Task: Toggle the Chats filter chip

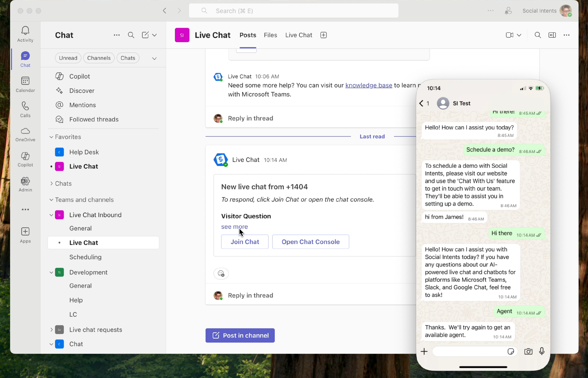Action: tap(128, 58)
